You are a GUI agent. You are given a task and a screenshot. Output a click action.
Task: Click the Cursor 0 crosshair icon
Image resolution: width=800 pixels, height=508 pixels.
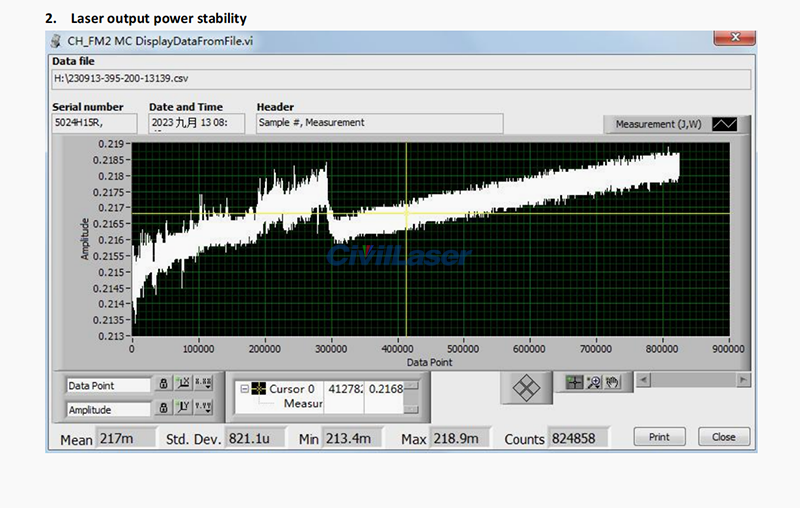pos(258,389)
